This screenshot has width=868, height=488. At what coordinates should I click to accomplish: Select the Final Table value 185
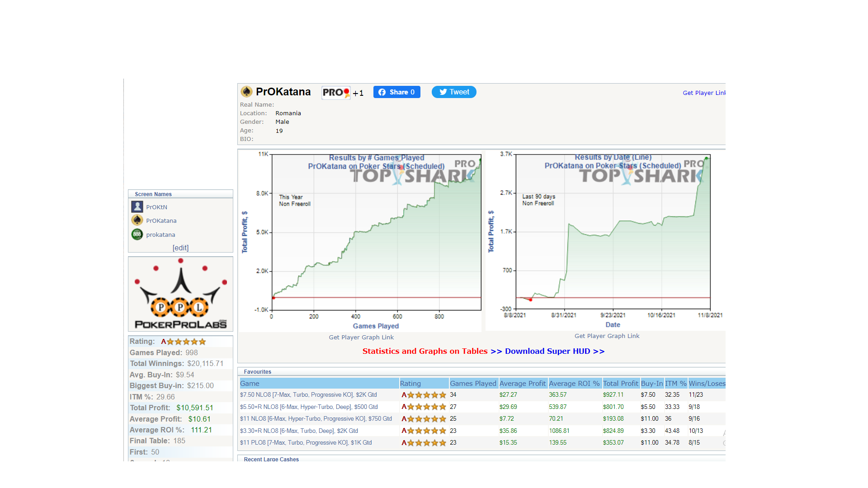(x=179, y=441)
